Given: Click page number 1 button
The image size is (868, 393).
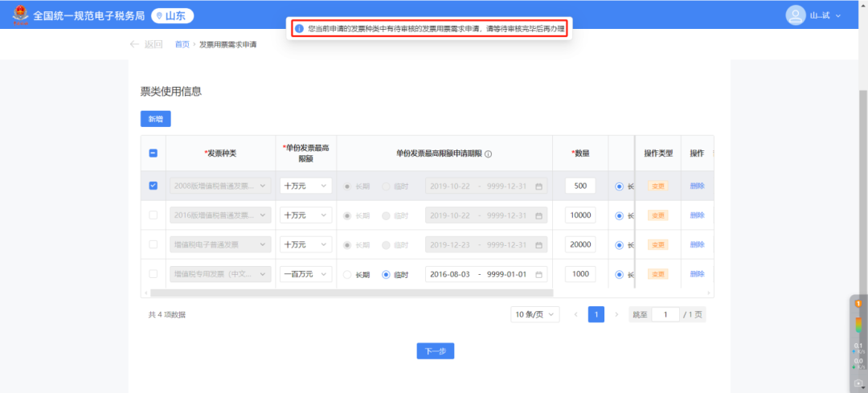Looking at the screenshot, I should coord(596,314).
